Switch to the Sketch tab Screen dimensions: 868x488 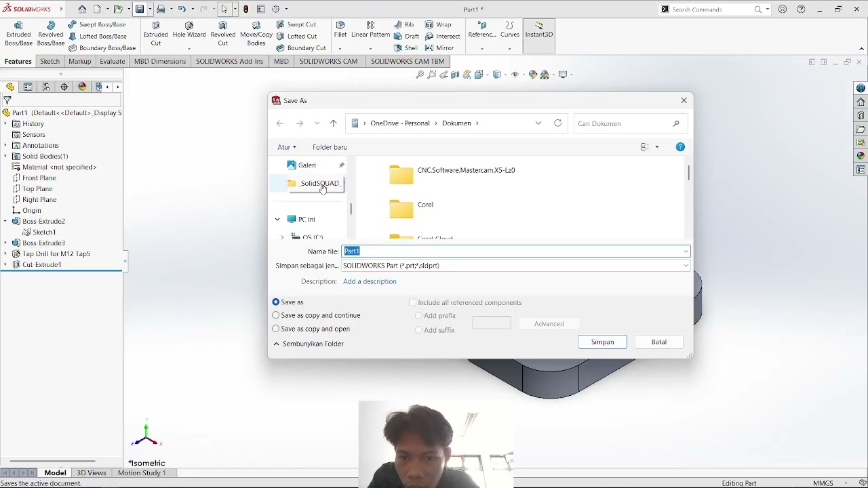pyautogui.click(x=50, y=61)
